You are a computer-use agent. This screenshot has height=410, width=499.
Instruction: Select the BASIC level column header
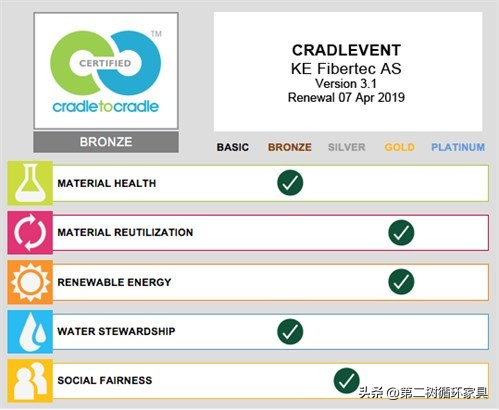233,147
